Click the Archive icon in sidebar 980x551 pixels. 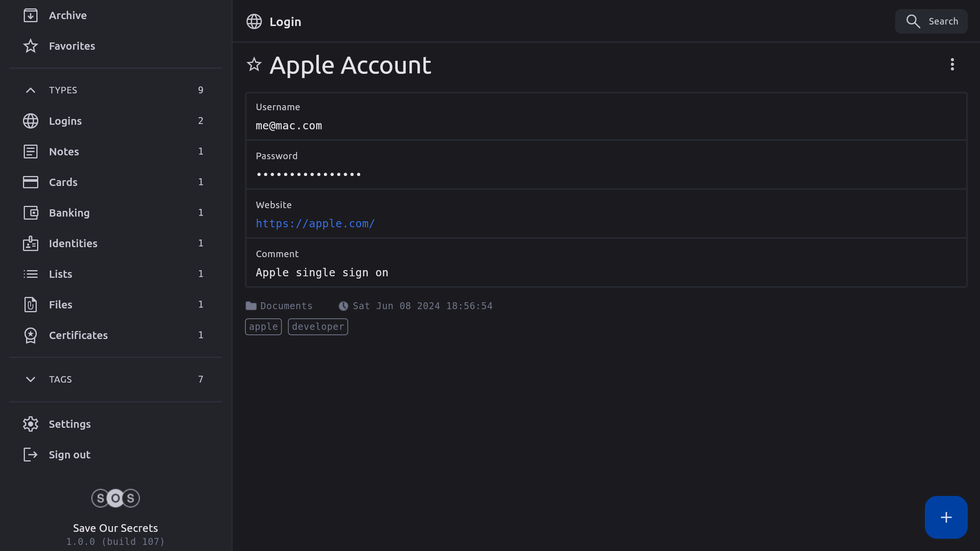[x=31, y=15]
